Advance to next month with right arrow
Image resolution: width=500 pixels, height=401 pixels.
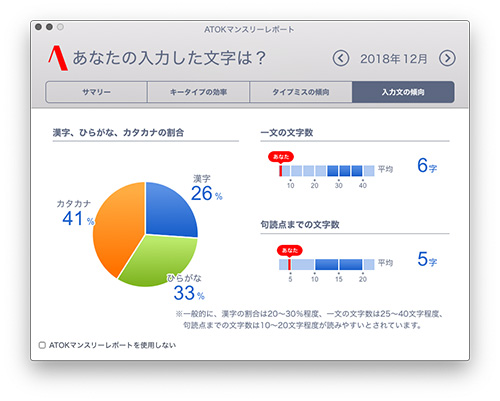[x=447, y=58]
